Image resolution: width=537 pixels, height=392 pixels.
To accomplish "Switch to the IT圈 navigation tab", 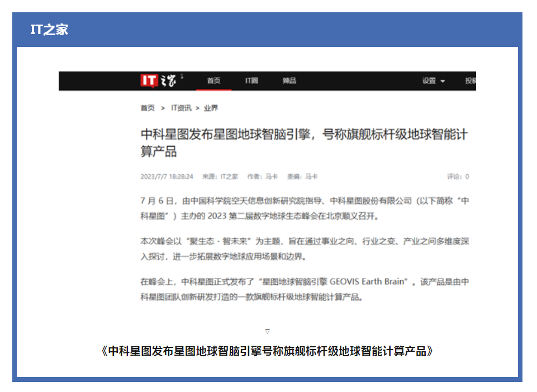I will coord(251,81).
